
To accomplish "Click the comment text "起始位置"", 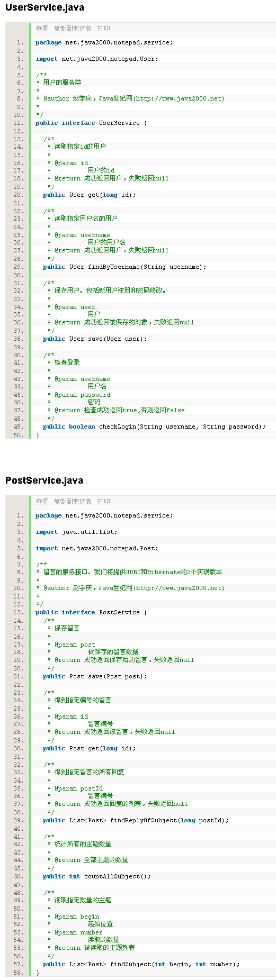I will [x=100, y=924].
